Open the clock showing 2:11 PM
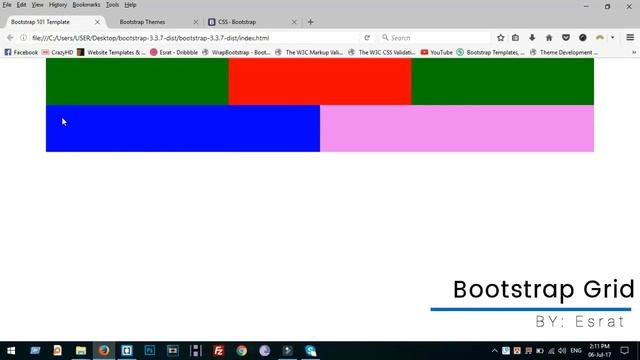640x360 pixels. pos(599,351)
